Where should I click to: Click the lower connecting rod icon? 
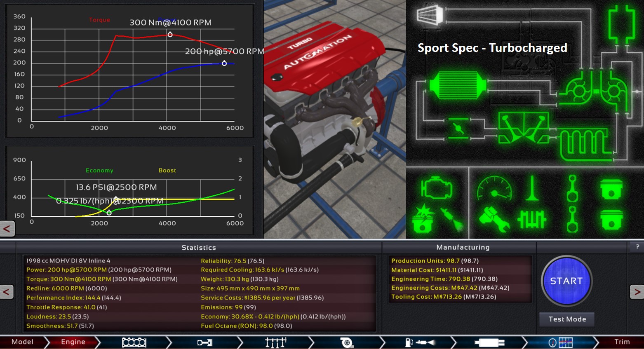572,219
